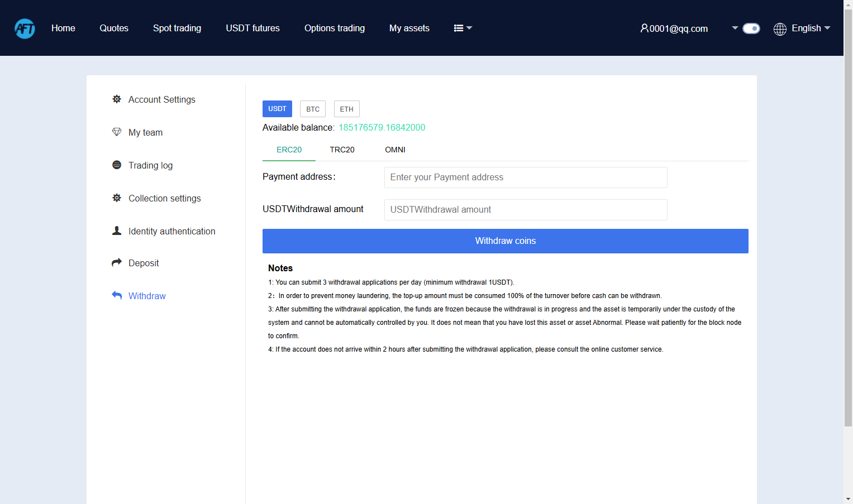Click the globe language icon
The height and width of the screenshot is (504, 853).
click(x=780, y=28)
